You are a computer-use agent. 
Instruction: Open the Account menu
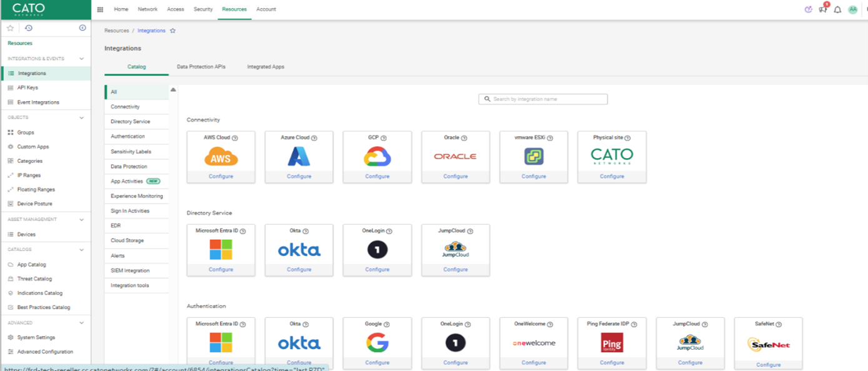pos(266,9)
